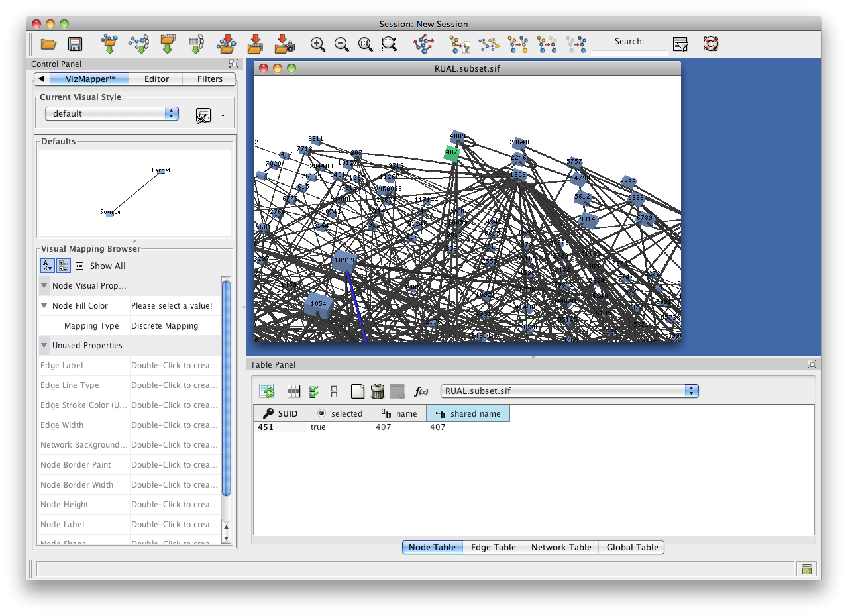
Task: Click the zoom 1:1 magnifier icon
Action: pyautogui.click(x=365, y=44)
